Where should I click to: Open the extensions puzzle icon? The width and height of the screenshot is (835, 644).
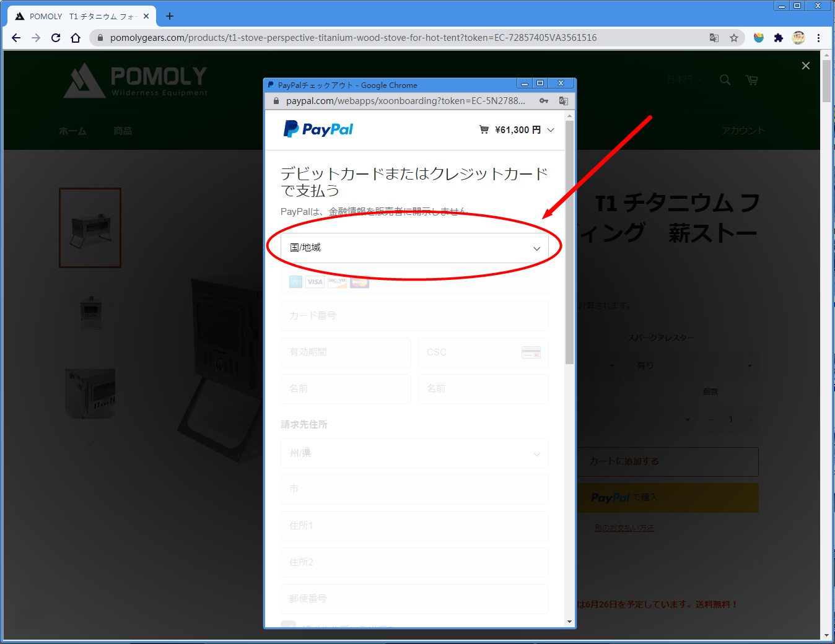point(779,38)
